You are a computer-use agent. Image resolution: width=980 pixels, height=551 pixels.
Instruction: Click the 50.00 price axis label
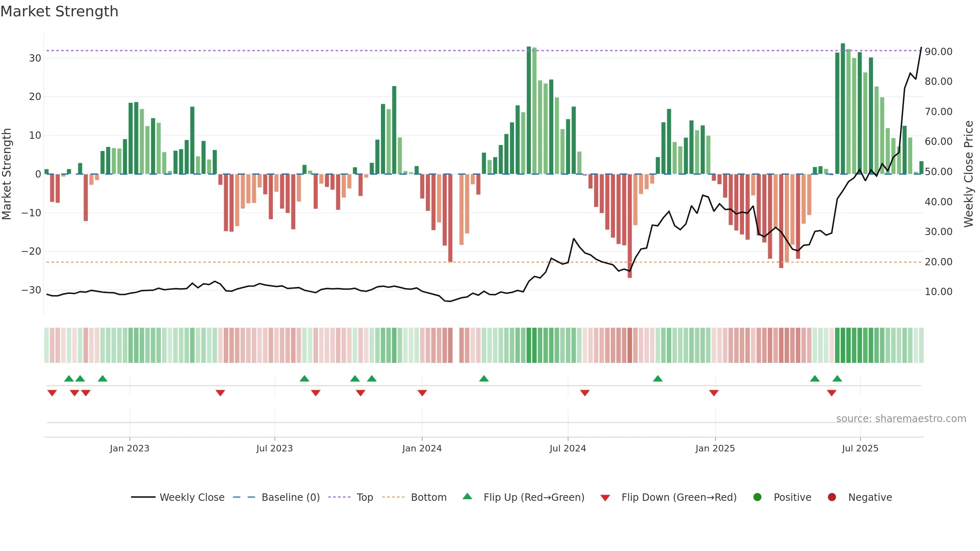coord(938,171)
